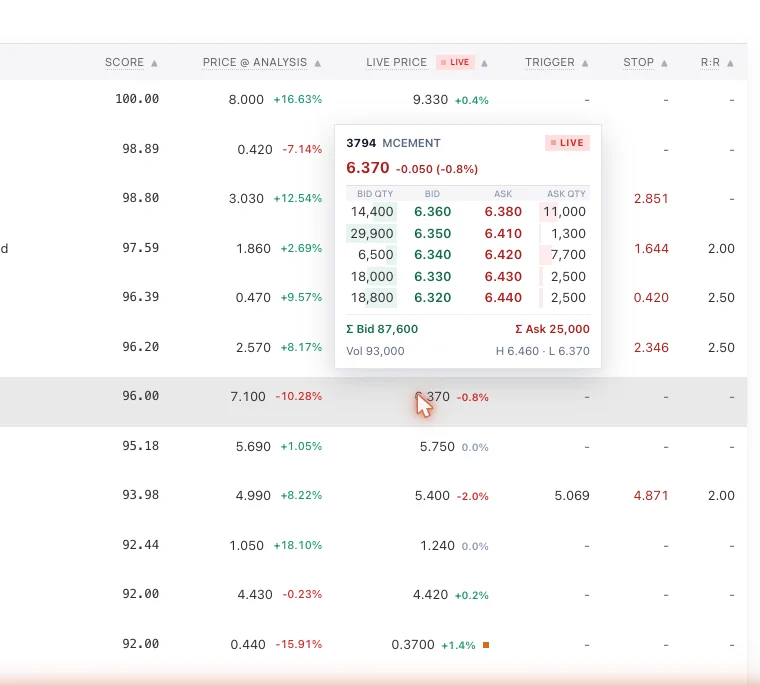
Task: Click the live price 1.240
Action: tap(437, 545)
